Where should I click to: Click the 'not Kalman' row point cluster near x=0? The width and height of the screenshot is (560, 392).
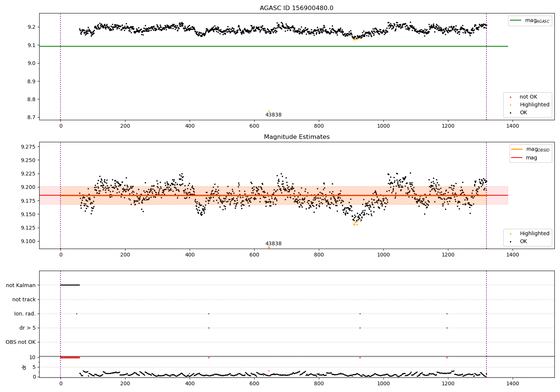pos(70,285)
